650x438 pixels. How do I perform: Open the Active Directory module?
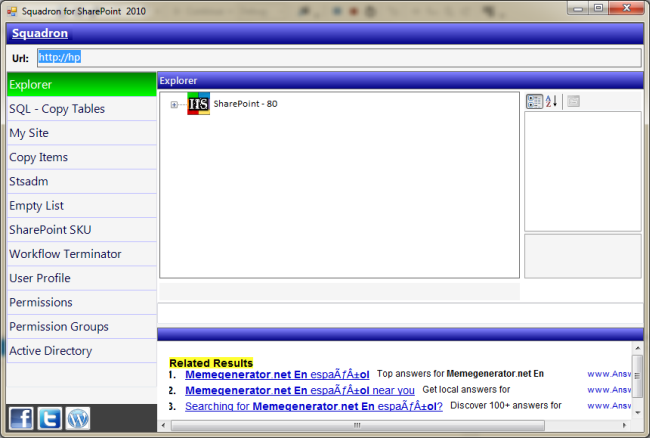(x=82, y=351)
